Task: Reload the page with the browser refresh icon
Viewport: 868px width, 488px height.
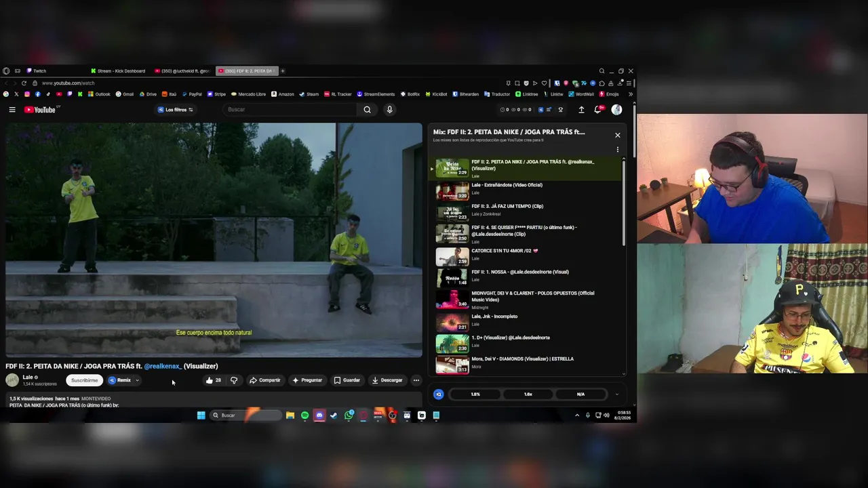Action: click(24, 83)
